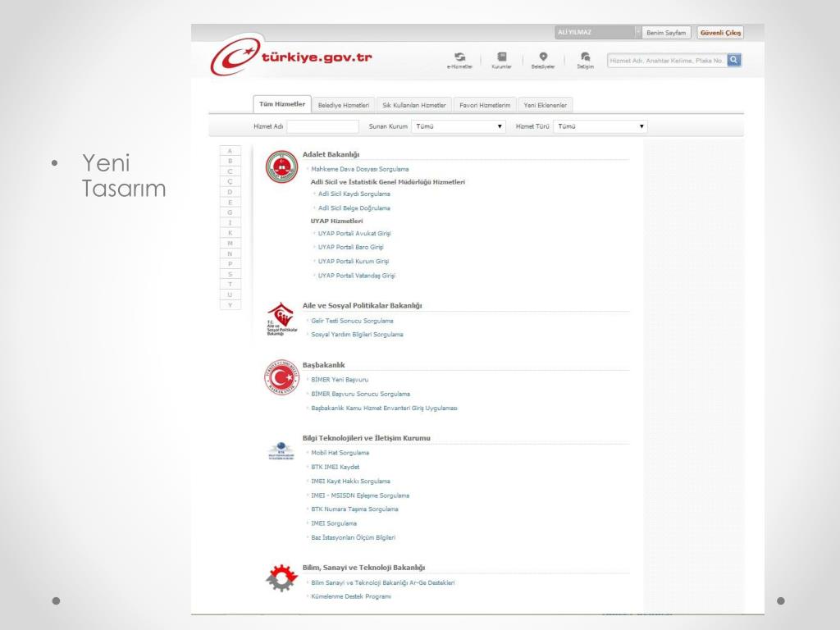Open Sosyal Yardım Bilgileri Sorgulama link

click(358, 335)
